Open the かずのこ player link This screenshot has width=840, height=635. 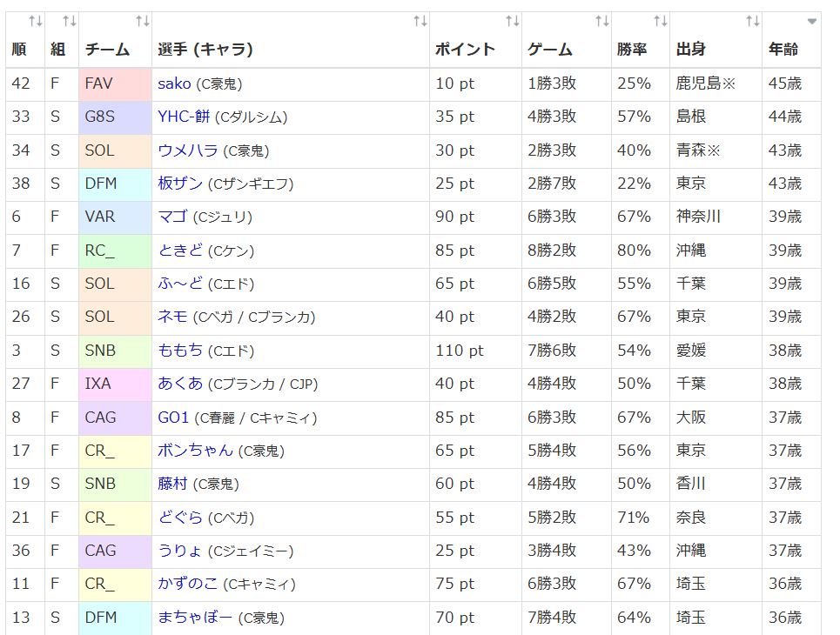(x=188, y=584)
